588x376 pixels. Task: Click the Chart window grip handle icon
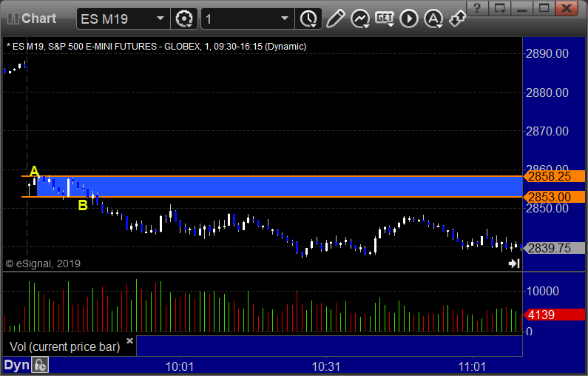13,19
